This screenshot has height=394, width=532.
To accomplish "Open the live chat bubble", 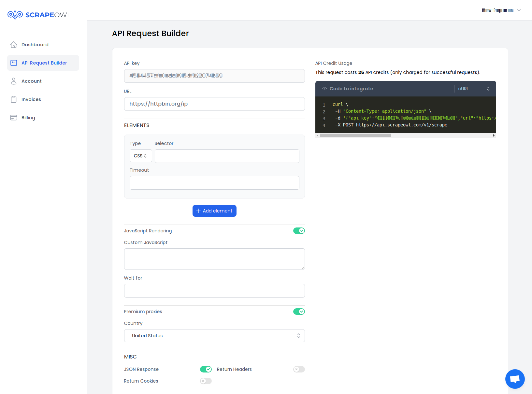I will 515,379.
